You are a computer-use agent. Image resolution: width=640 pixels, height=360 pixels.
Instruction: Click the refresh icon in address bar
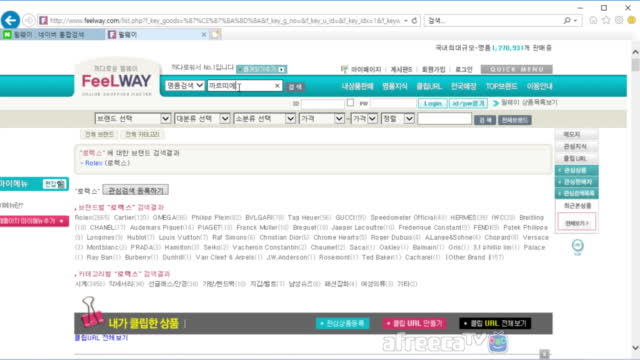[414, 20]
